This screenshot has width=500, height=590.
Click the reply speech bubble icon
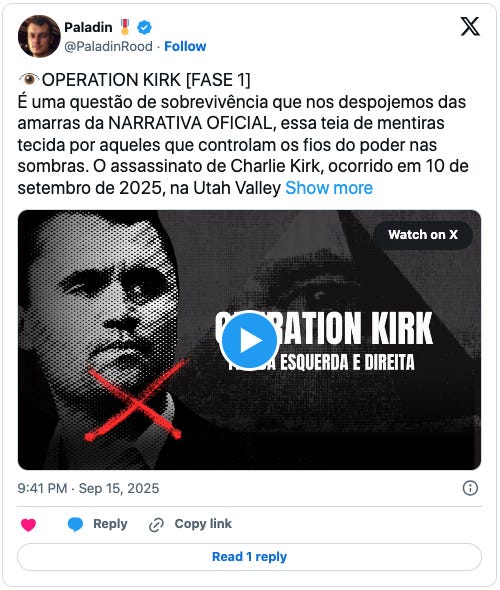coord(75,524)
